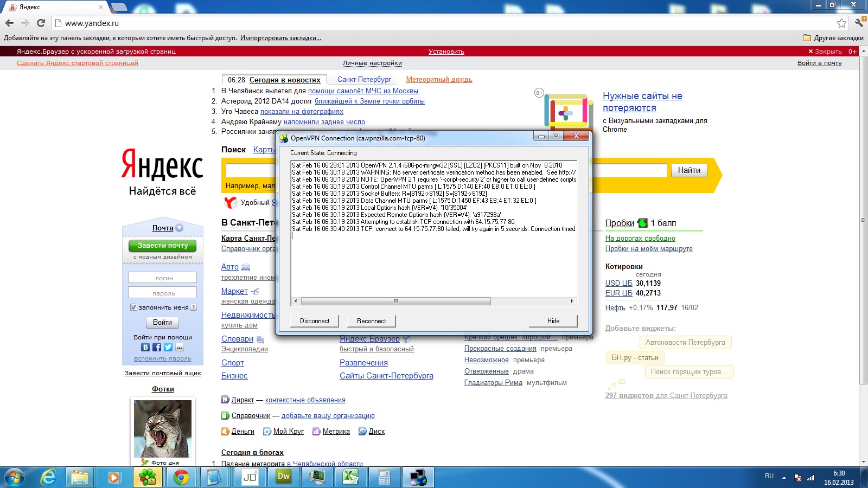Click the Метрика icon
868x488 pixels.
click(x=316, y=431)
